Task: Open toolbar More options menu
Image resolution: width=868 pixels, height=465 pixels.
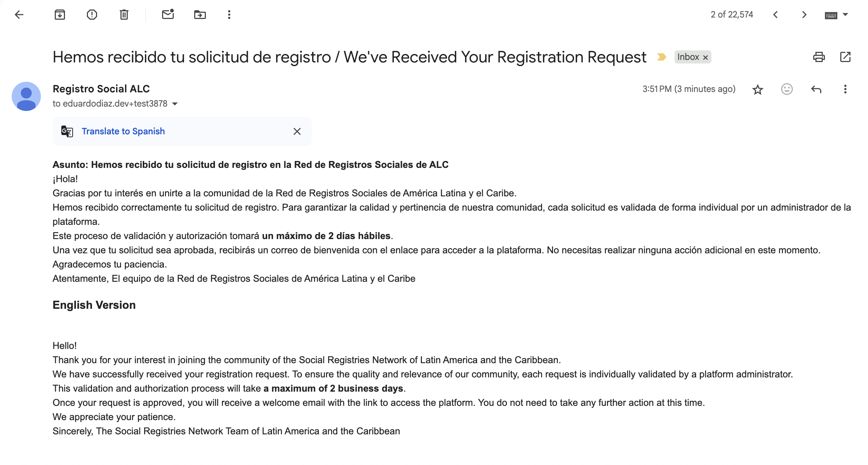Action: [229, 15]
